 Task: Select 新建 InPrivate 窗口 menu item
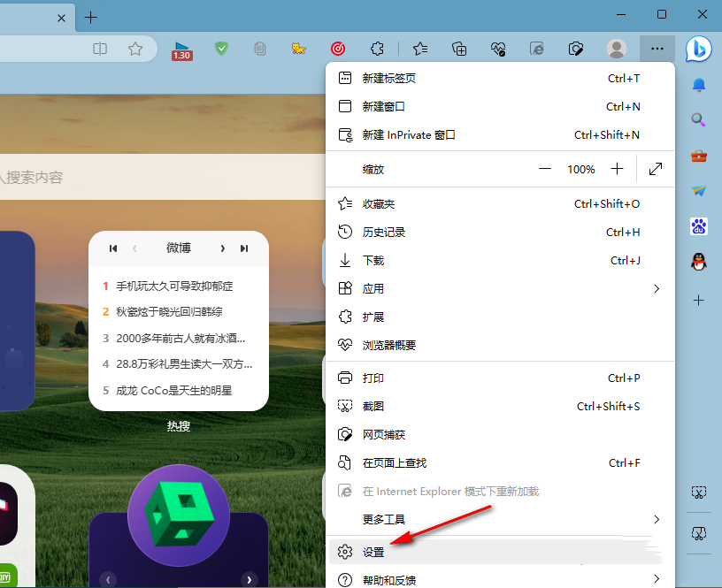pos(500,134)
